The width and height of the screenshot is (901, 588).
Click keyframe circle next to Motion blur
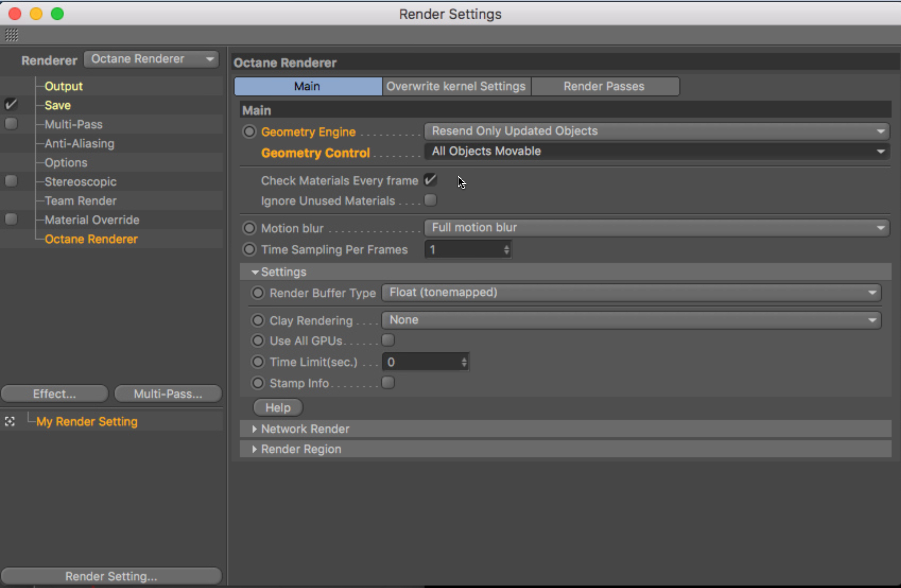click(249, 228)
